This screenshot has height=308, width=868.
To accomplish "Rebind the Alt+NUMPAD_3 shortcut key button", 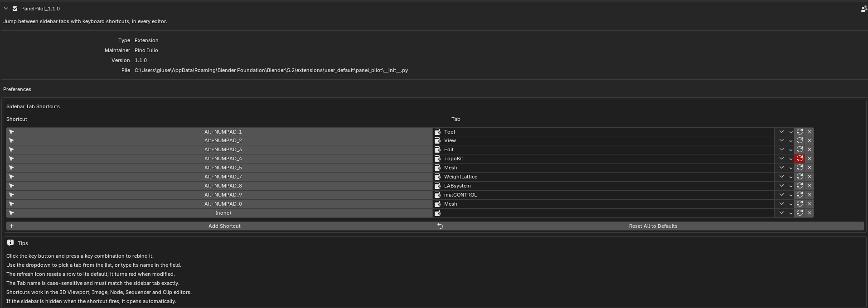I will pos(219,149).
